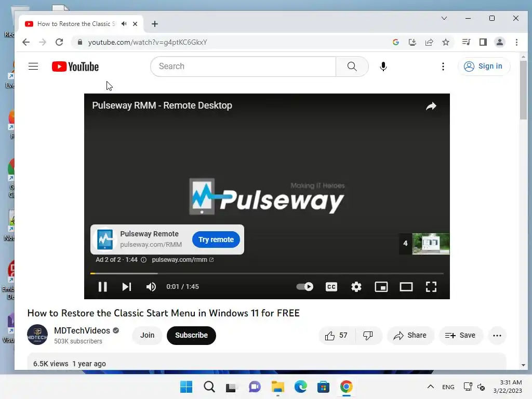Search with your voice microphone
Image resolution: width=532 pixels, height=399 pixels.
click(383, 66)
